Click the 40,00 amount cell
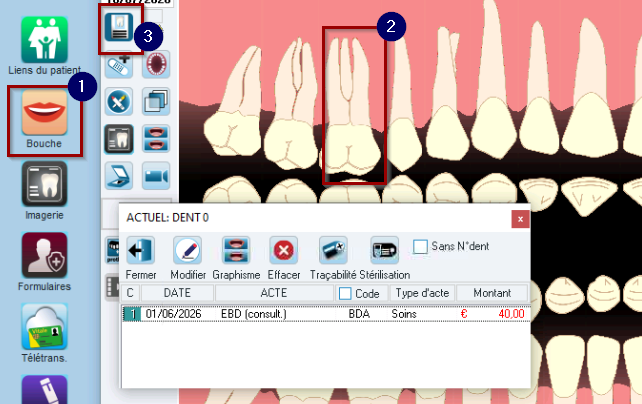This screenshot has width=642, height=404. 493,314
